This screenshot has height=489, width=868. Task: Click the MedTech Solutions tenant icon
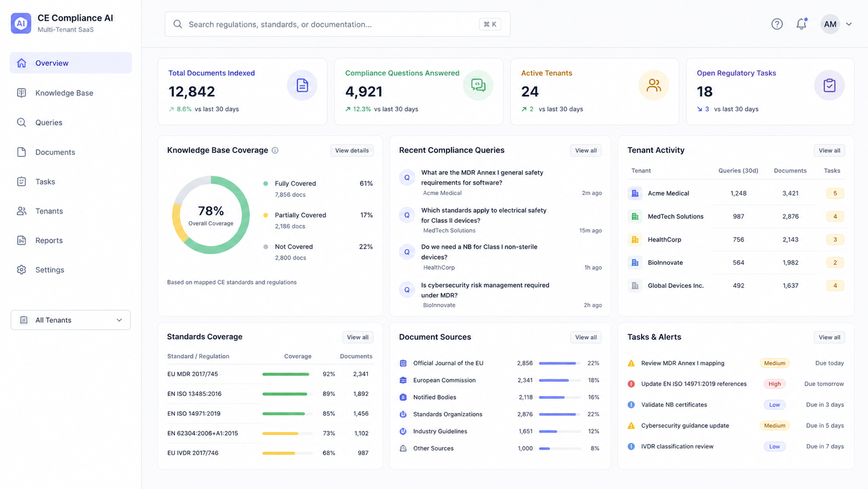[635, 216]
